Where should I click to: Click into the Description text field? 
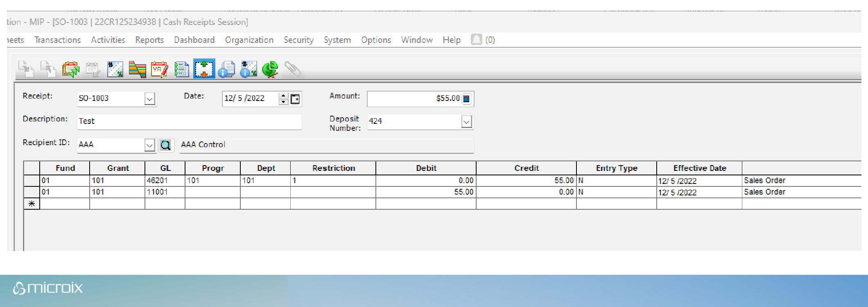point(189,121)
